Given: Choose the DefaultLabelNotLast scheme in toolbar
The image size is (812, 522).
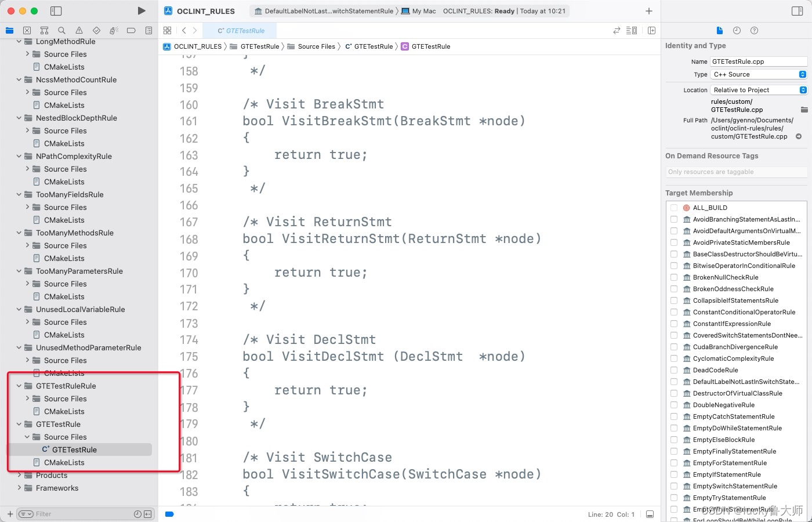Looking at the screenshot, I should pyautogui.click(x=324, y=11).
